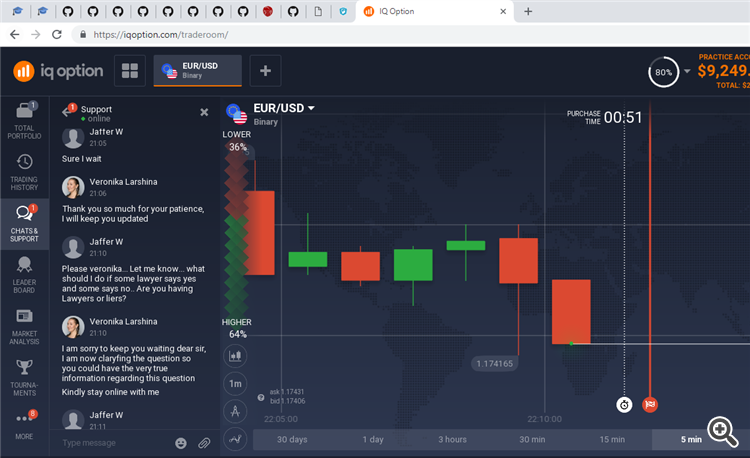Select the 30 days timeframe
Viewport: 750px width, 458px height.
292,439
